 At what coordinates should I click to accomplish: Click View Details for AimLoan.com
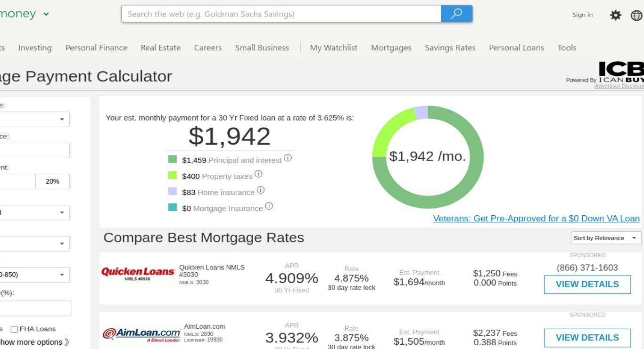(587, 338)
